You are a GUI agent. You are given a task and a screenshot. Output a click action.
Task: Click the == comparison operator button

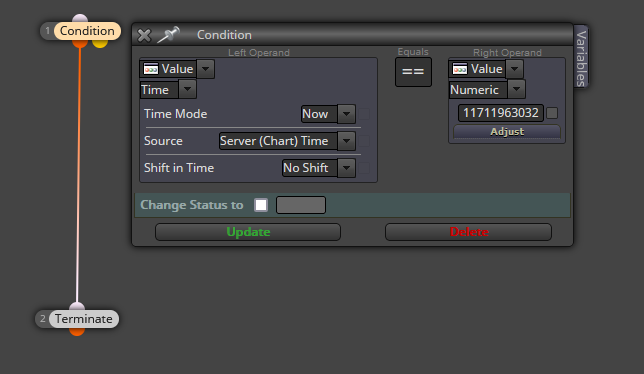[413, 72]
